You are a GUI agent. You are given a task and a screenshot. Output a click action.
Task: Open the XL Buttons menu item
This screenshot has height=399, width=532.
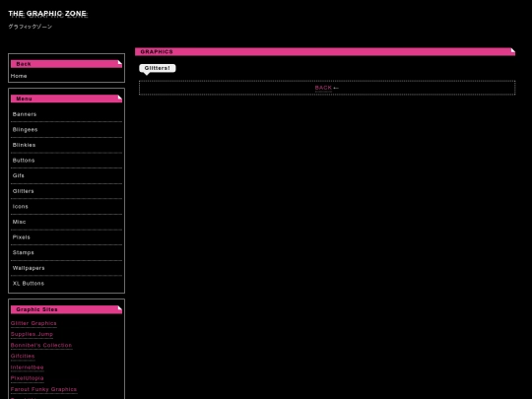pyautogui.click(x=67, y=284)
